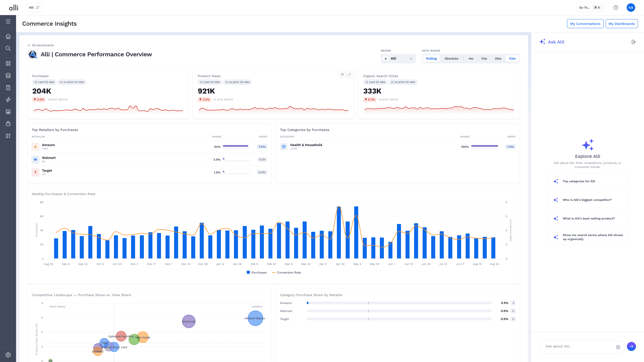This screenshot has width=644, height=362.
Task: Select the 52w date range
Action: (x=512, y=59)
